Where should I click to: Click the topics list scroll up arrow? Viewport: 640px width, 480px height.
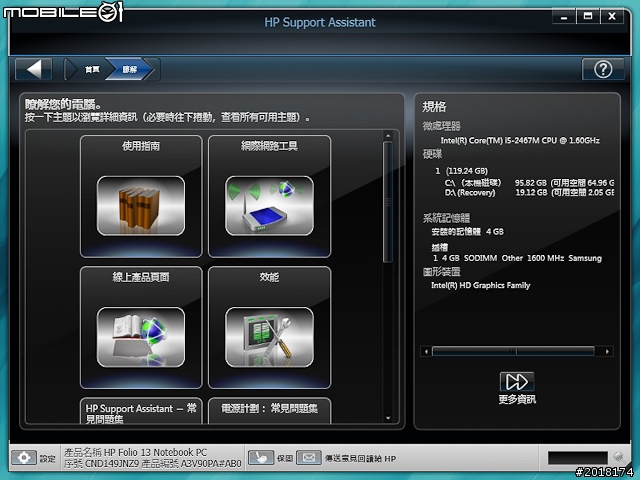pyautogui.click(x=388, y=136)
